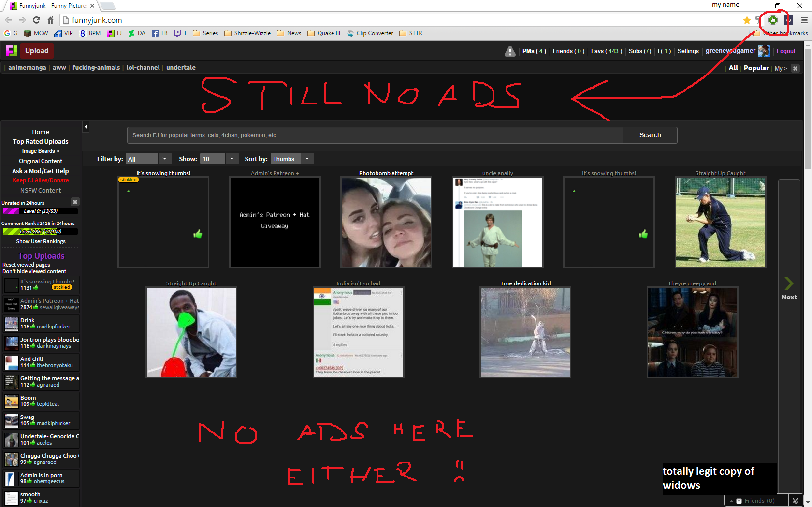Click the FJ search input field
This screenshot has height=507, width=812.
(375, 135)
